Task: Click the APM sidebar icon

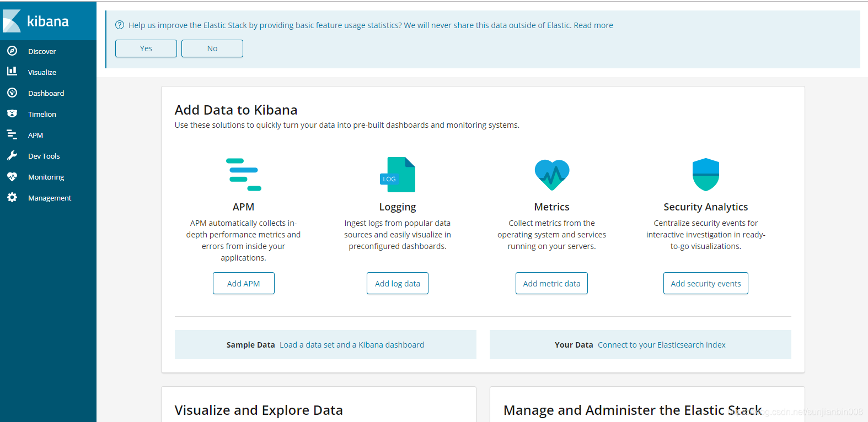Action: [x=12, y=134]
